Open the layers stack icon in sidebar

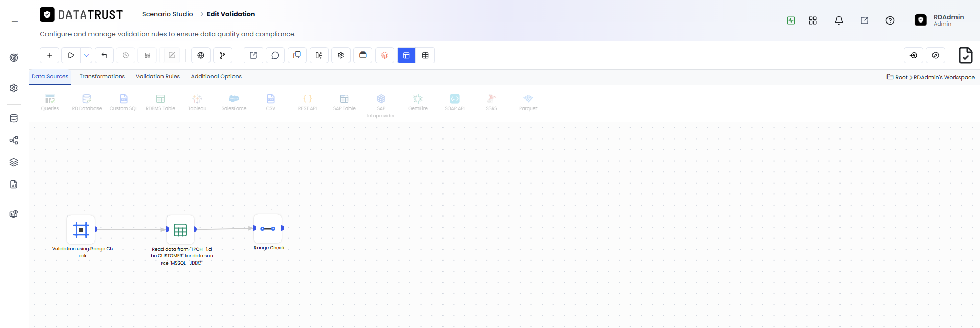[x=14, y=162]
